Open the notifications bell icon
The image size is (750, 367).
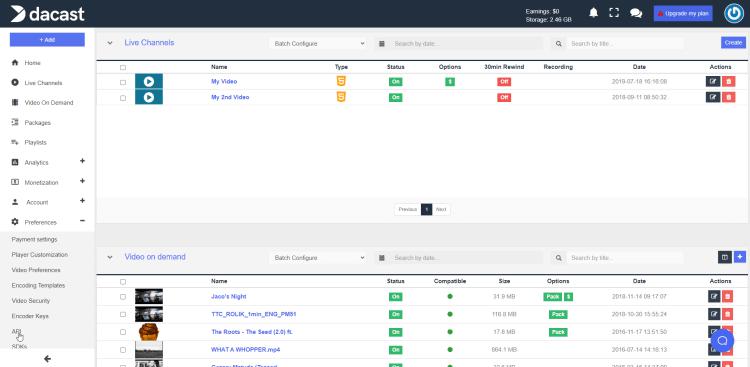pyautogui.click(x=593, y=13)
